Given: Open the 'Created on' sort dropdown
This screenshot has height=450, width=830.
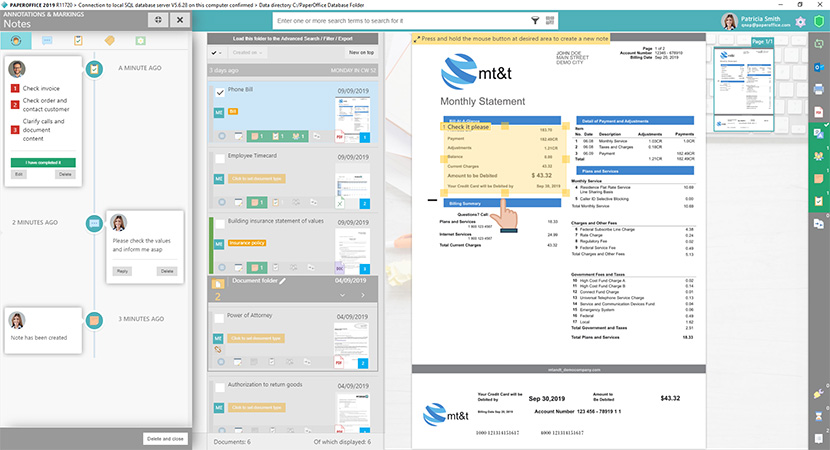Looking at the screenshot, I should pos(248,52).
